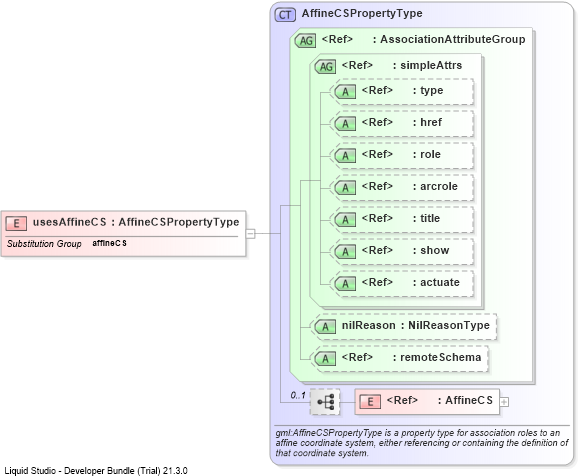Select the remoteSchema attribute label
Screen dimensions: 578x476
pos(441,357)
